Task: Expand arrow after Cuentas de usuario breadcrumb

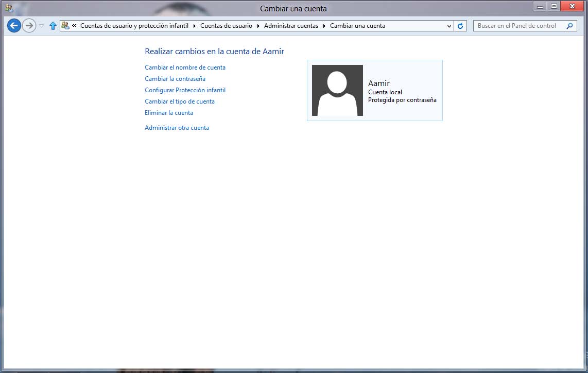Action: coord(258,26)
